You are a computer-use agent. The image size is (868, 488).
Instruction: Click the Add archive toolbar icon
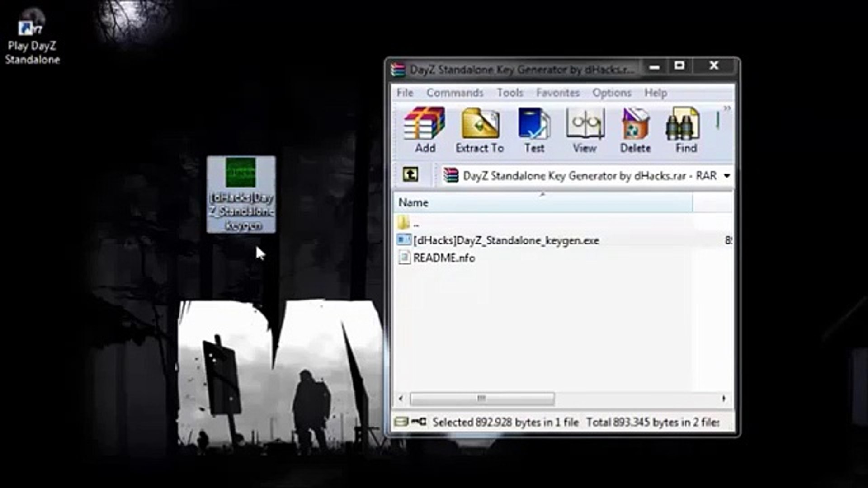(425, 123)
